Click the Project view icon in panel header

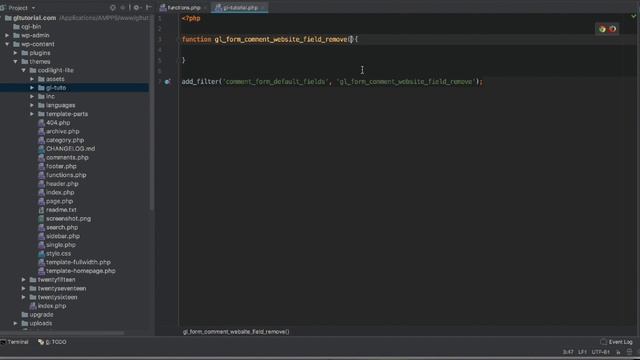click(x=2, y=8)
